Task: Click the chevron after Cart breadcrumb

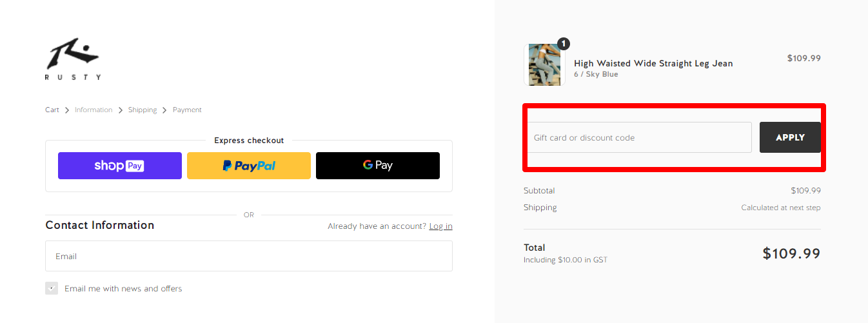Action: (x=67, y=110)
